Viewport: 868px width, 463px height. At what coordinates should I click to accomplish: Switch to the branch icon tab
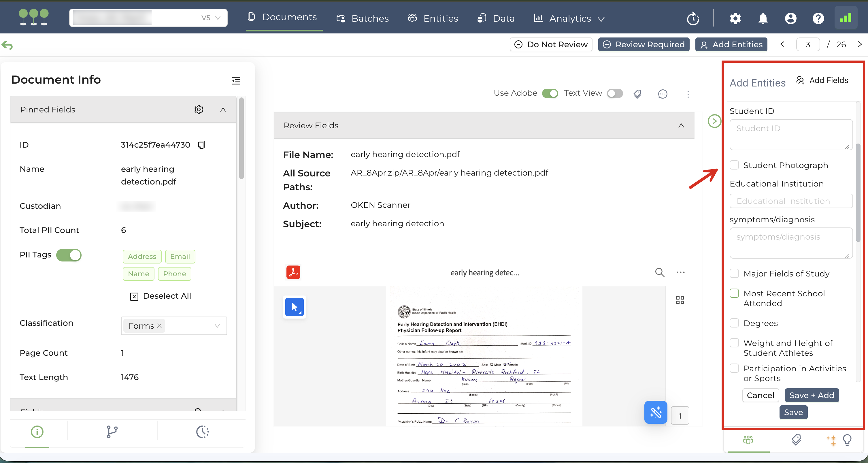112,432
